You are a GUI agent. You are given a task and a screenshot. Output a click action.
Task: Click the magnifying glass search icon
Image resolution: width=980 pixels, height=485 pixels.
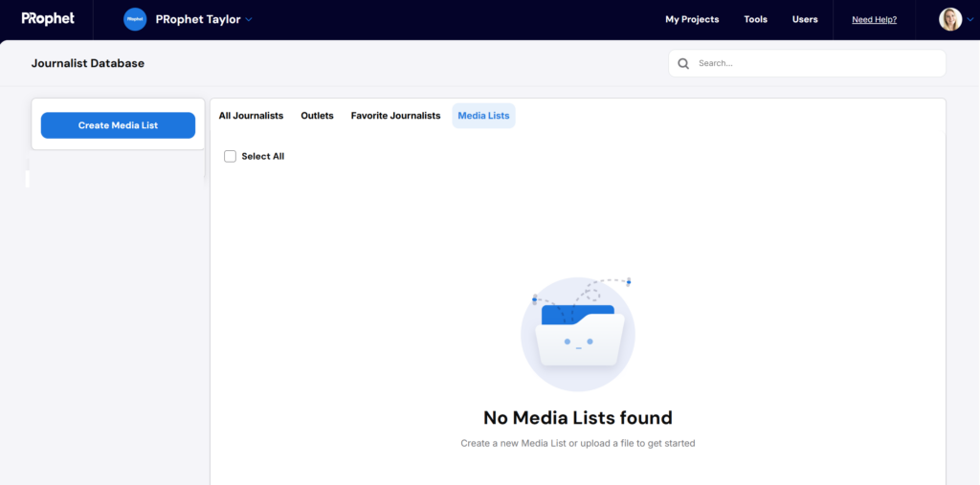click(683, 63)
